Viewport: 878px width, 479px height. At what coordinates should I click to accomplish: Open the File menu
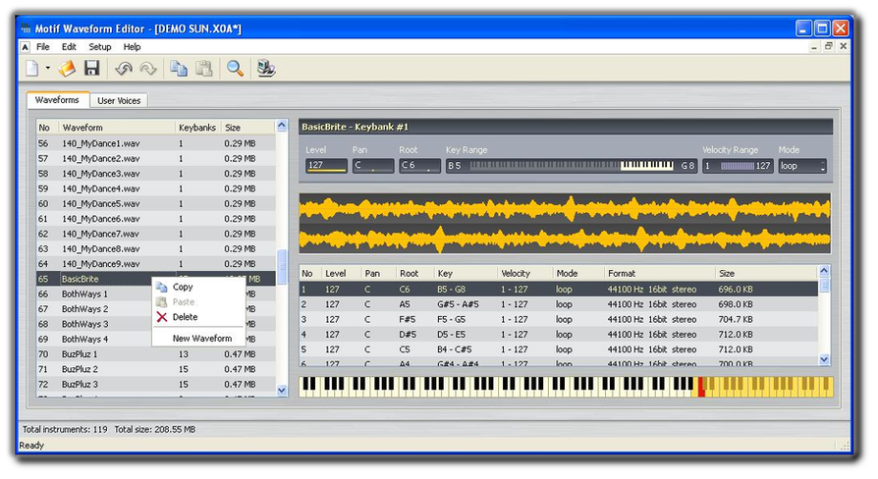[x=43, y=47]
